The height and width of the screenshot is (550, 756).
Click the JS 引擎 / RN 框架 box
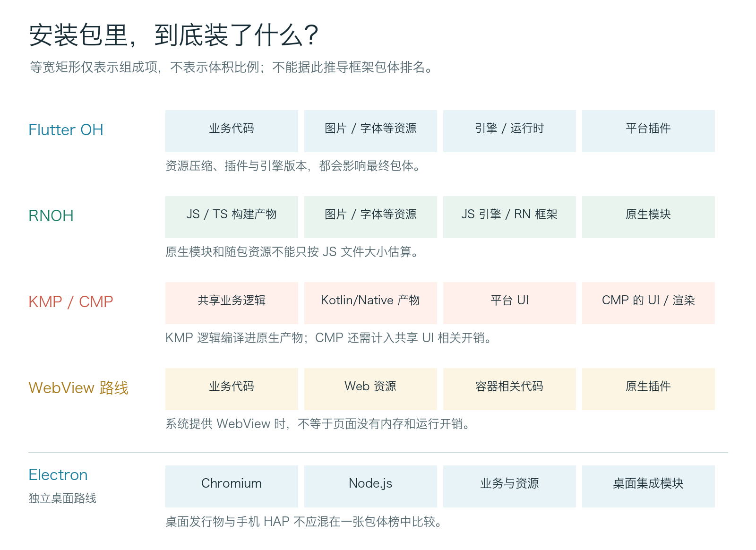(x=509, y=217)
